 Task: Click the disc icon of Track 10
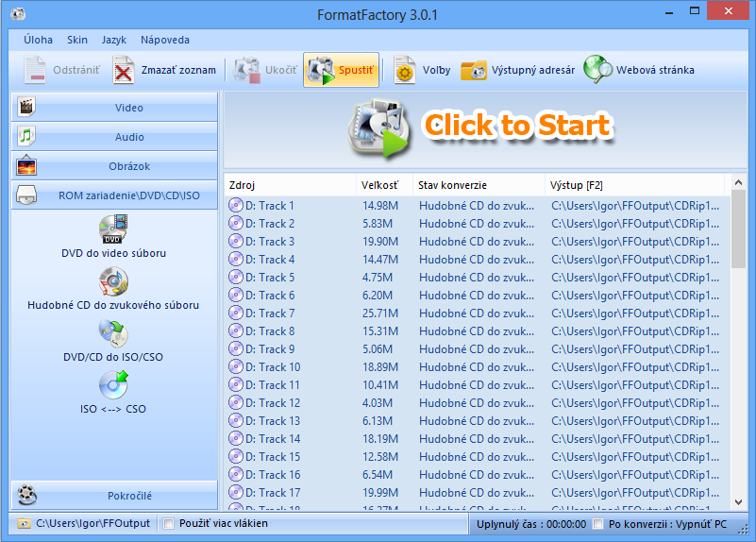click(236, 367)
